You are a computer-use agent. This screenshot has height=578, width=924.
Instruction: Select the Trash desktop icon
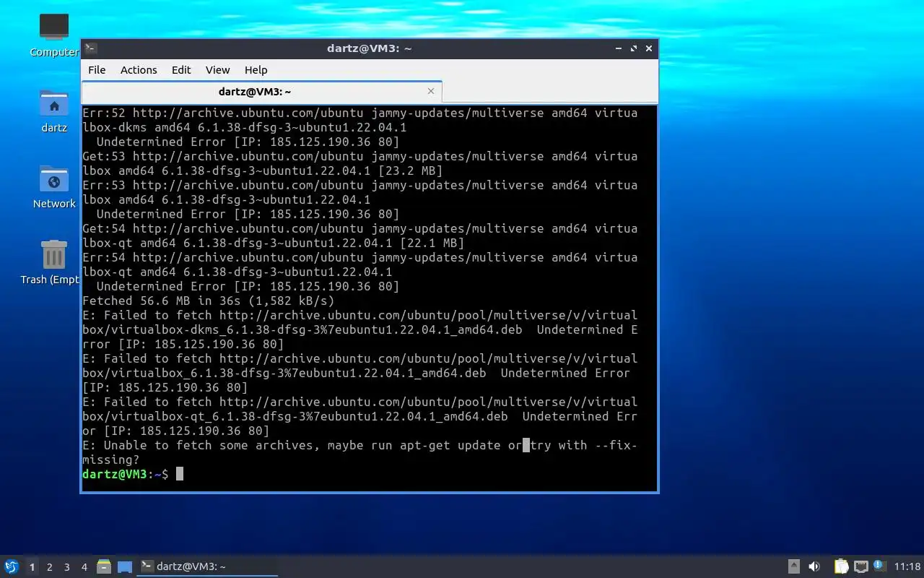pos(51,263)
